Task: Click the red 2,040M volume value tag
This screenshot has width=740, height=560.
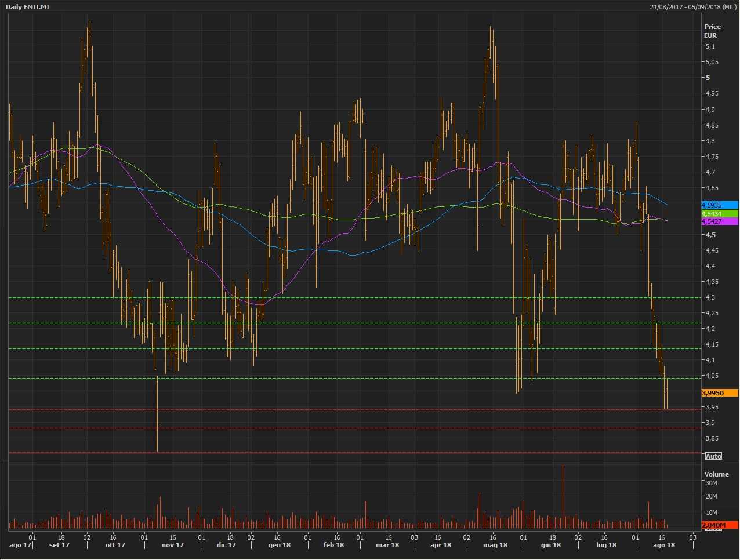Action: point(719,525)
